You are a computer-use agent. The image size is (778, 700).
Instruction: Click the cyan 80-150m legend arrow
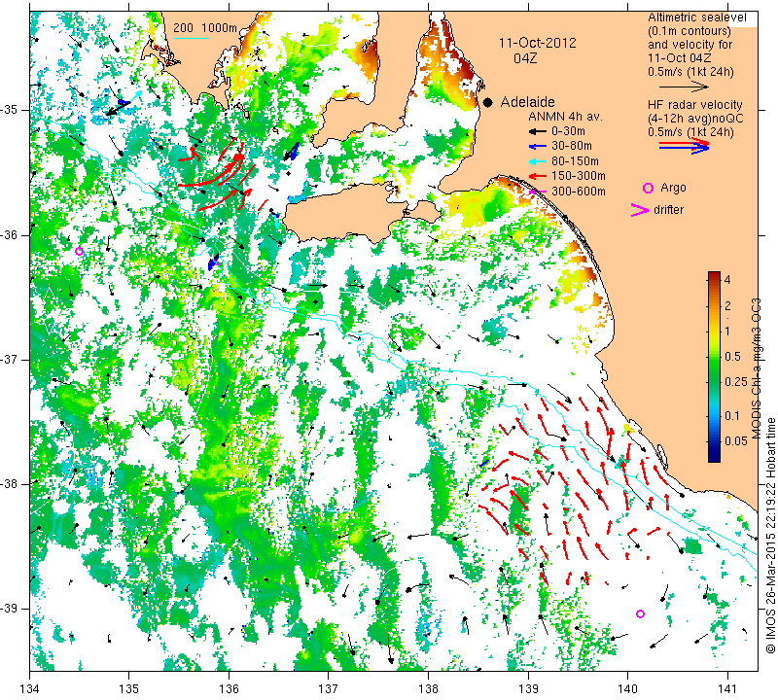[x=537, y=161]
